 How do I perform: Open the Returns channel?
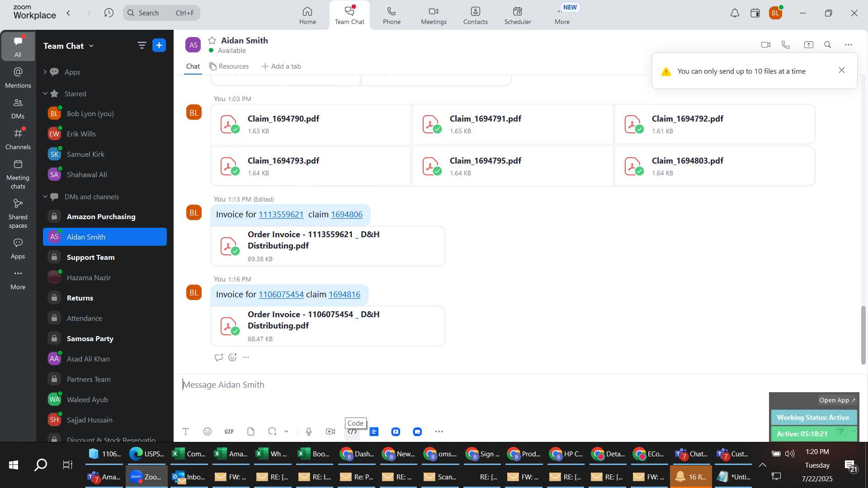click(x=105, y=298)
